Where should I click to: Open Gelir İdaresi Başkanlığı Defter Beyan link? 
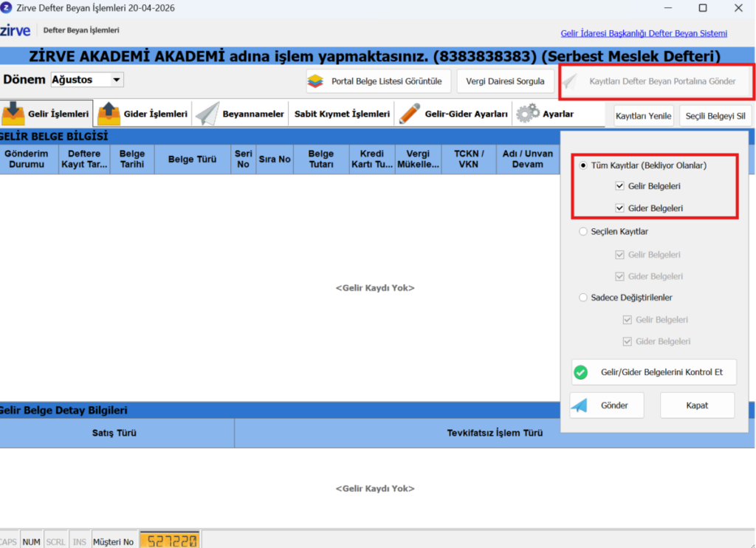[644, 33]
